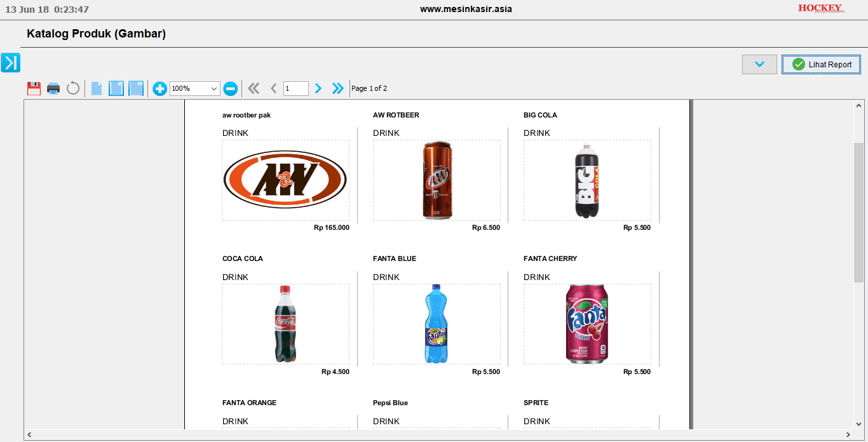Print the report with printer icon

[53, 88]
